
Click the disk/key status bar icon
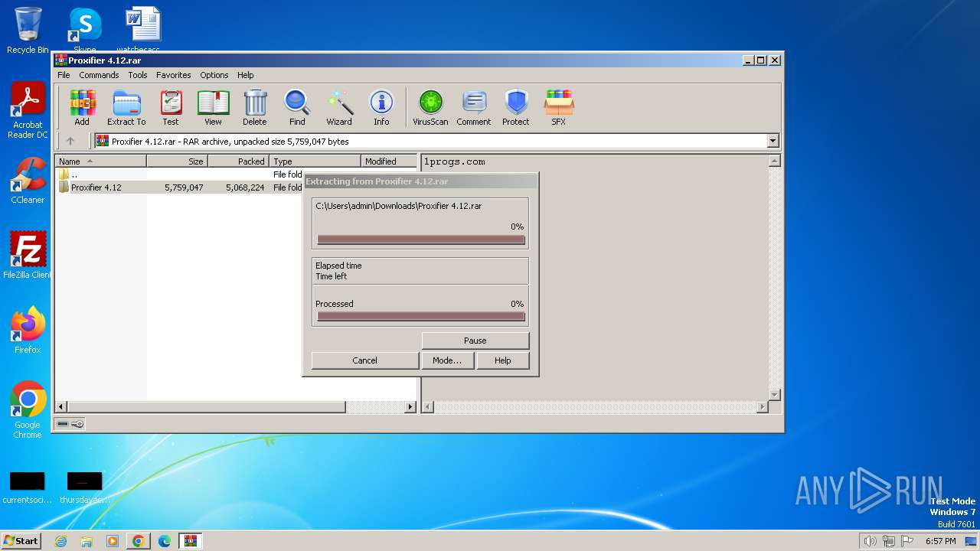coord(70,424)
